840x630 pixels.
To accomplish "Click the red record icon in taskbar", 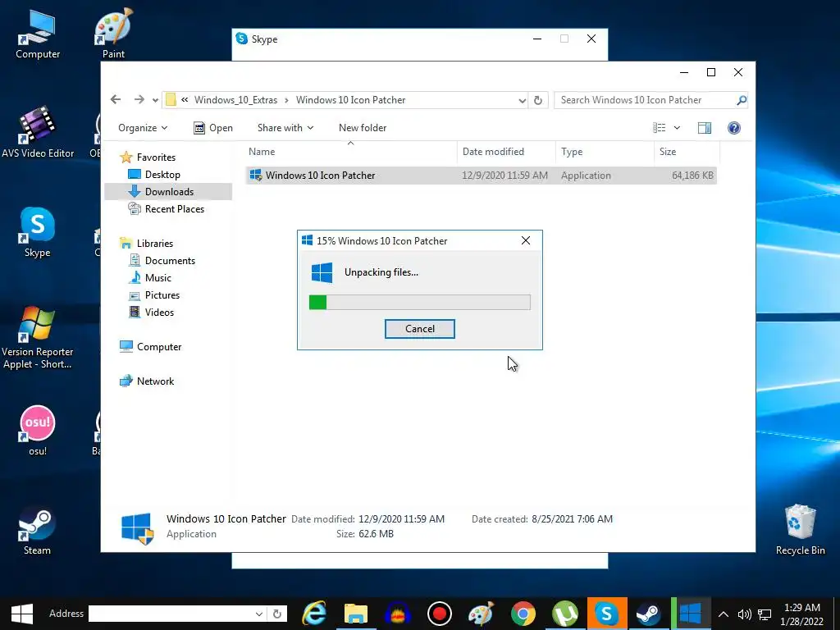I will 440,614.
